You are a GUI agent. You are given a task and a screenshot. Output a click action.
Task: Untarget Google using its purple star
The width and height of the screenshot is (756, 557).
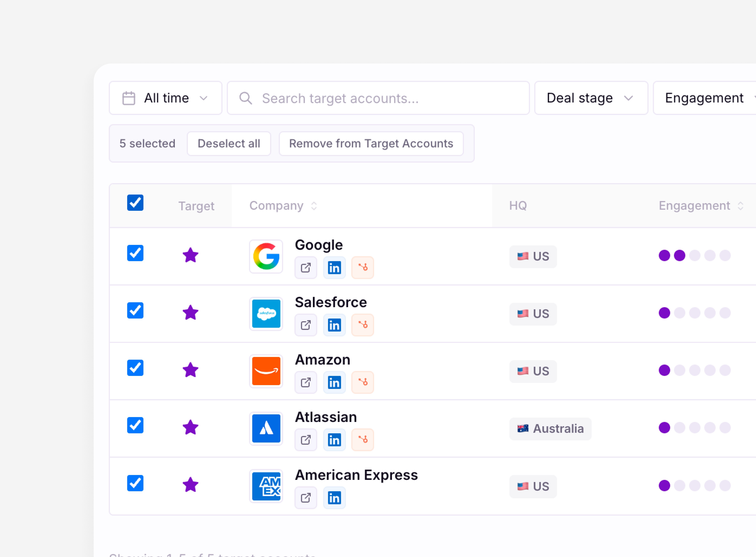(x=190, y=255)
